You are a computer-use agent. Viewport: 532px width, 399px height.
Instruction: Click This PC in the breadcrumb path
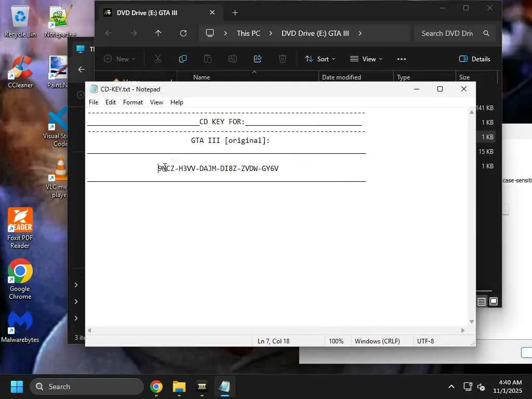point(248,33)
